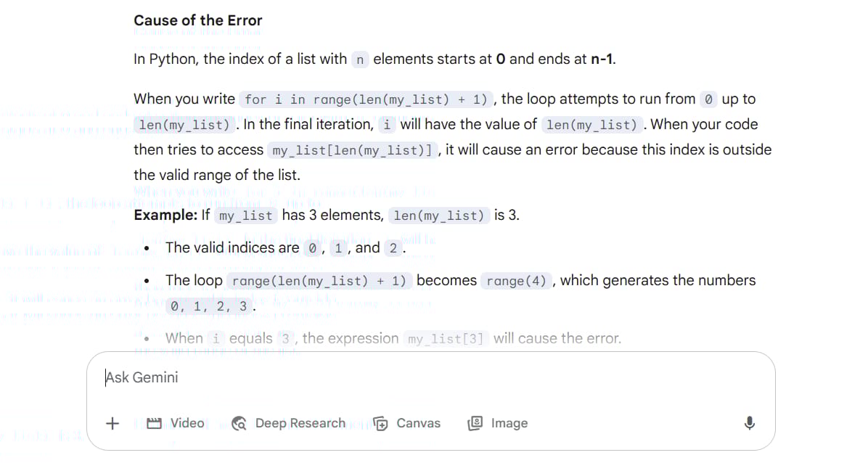Select the Video clapperboard icon
Screen dimensions: 868x463
coord(154,424)
